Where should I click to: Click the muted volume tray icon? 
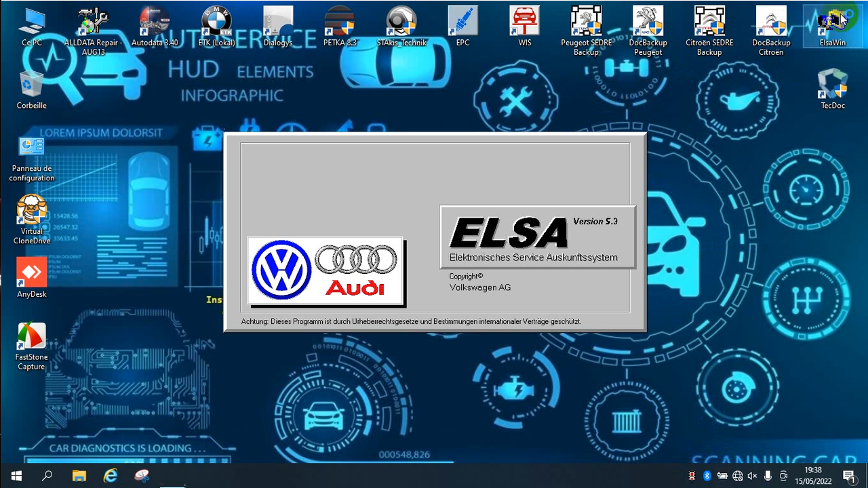click(x=753, y=476)
